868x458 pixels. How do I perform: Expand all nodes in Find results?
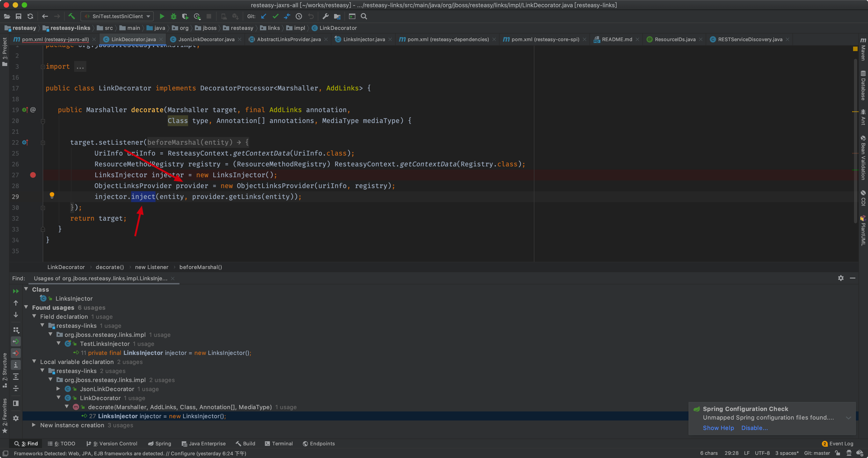tap(16, 377)
